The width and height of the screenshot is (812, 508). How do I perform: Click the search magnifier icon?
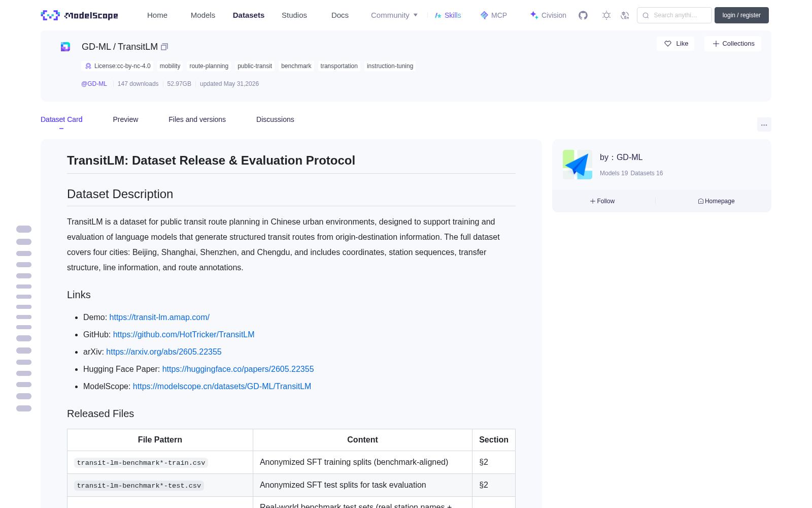[x=646, y=15]
